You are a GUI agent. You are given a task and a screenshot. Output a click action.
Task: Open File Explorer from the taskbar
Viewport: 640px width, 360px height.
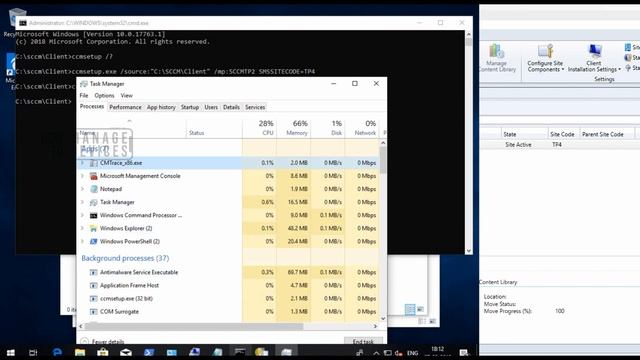80,352
